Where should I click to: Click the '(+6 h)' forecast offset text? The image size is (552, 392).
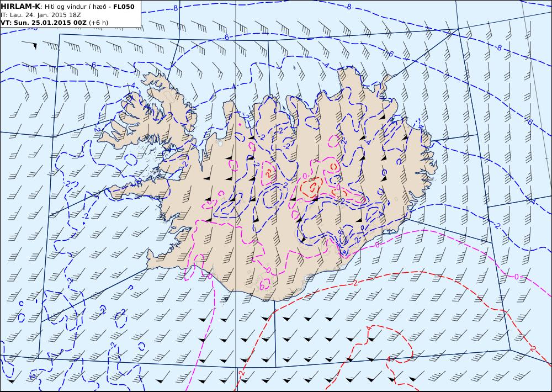(99, 23)
